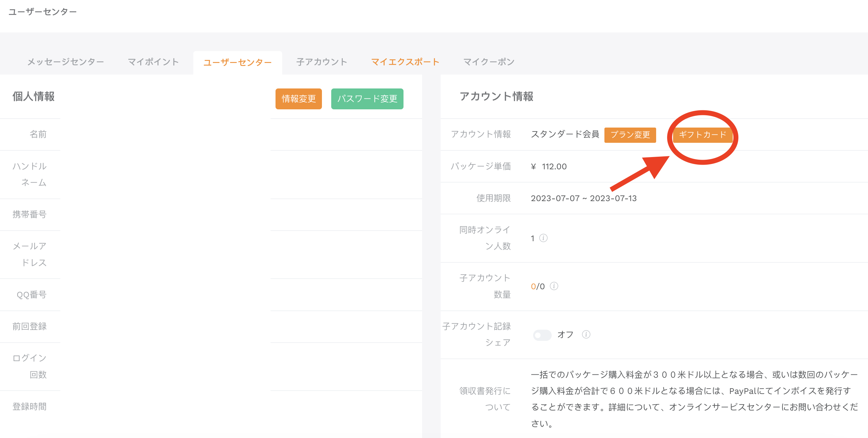Click the 情報変更 button
Image resolution: width=868 pixels, height=438 pixels.
298,99
